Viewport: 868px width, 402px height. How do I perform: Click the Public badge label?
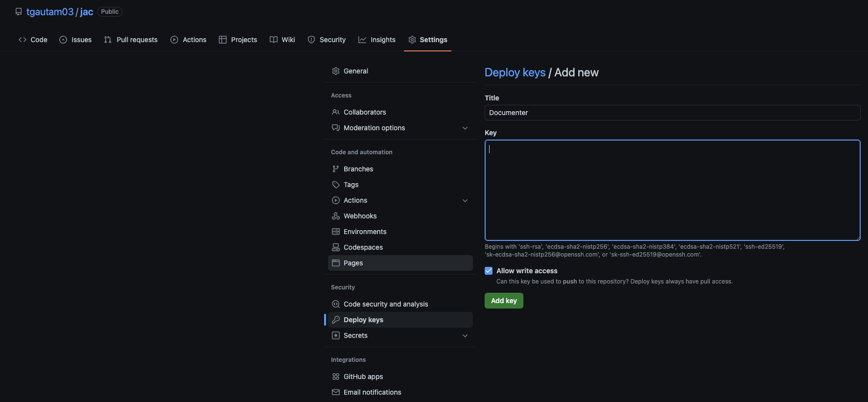point(110,12)
